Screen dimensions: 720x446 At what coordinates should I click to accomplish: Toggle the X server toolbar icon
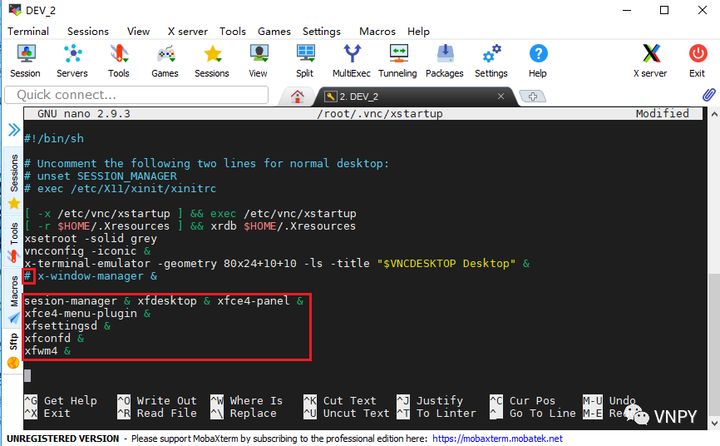point(650,61)
